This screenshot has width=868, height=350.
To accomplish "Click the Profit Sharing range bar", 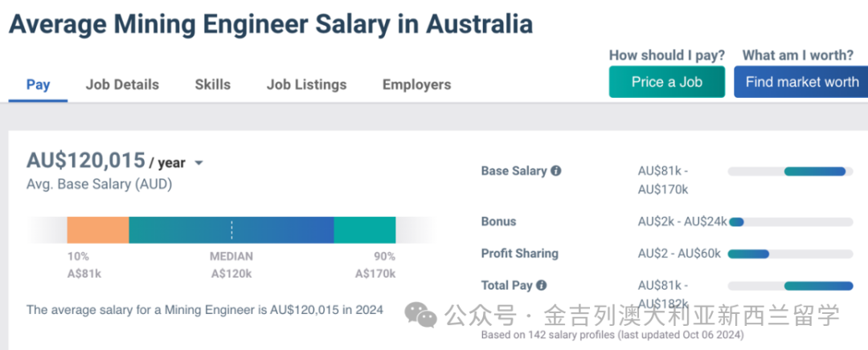I will pyautogui.click(x=791, y=254).
